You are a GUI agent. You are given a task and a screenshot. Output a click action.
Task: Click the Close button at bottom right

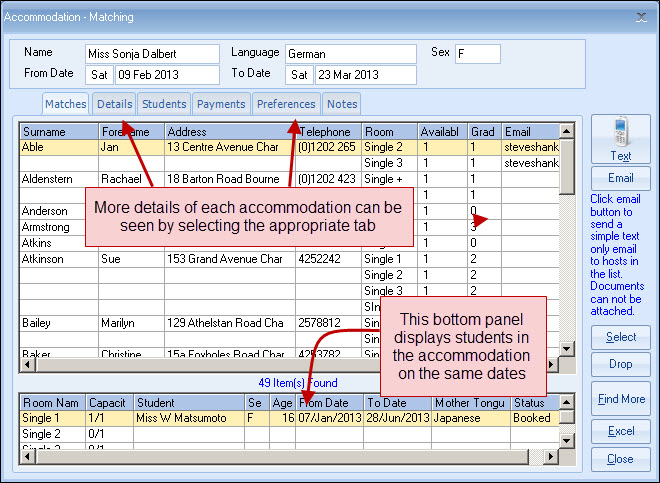click(x=620, y=459)
